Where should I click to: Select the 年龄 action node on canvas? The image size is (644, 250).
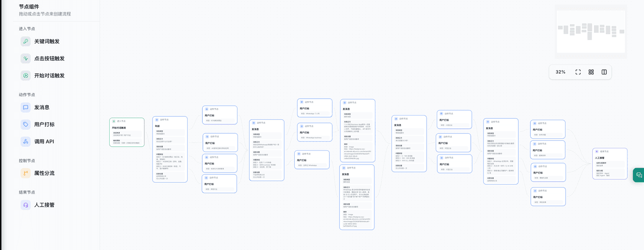pyautogui.click(x=170, y=149)
